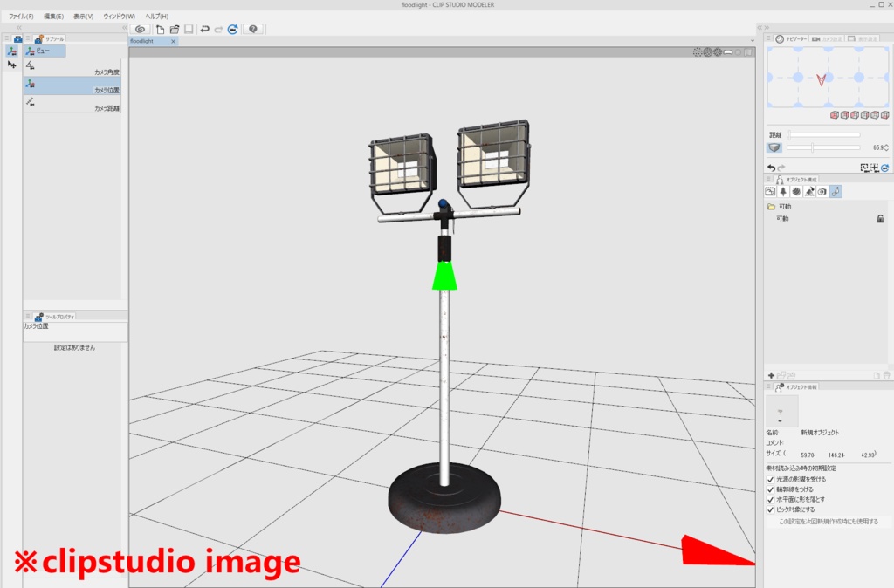
Task: Open the help icon in the top toolbar
Action: [252, 29]
